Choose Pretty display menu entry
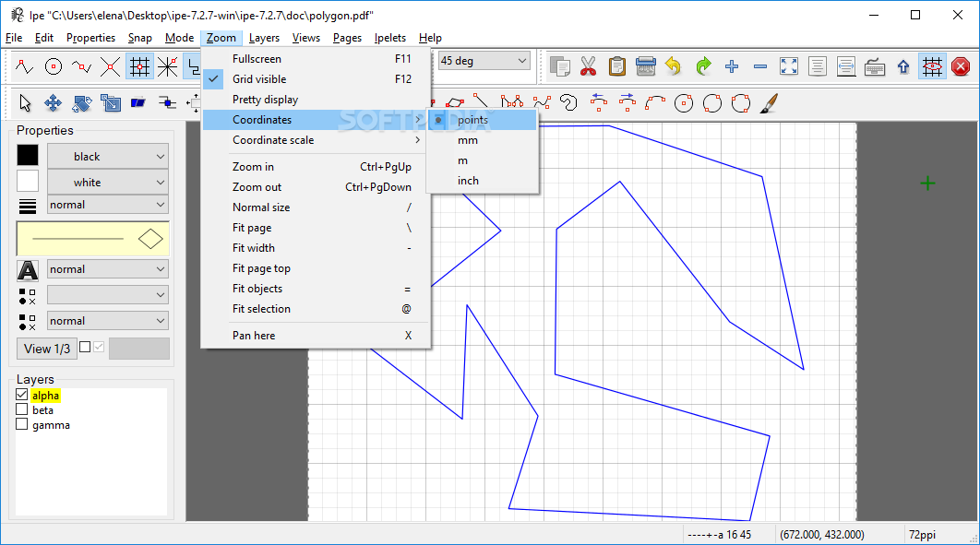The image size is (980, 545). (316, 100)
